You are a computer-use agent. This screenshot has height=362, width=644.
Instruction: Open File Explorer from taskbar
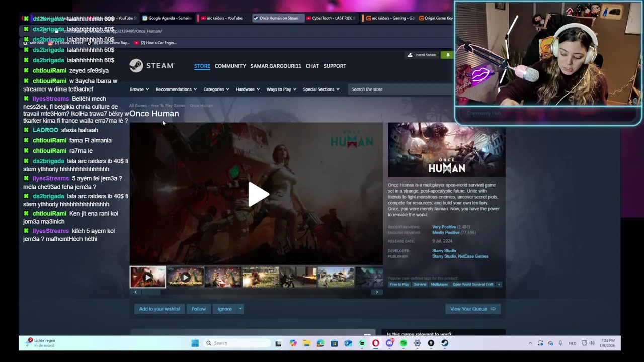coord(306,343)
